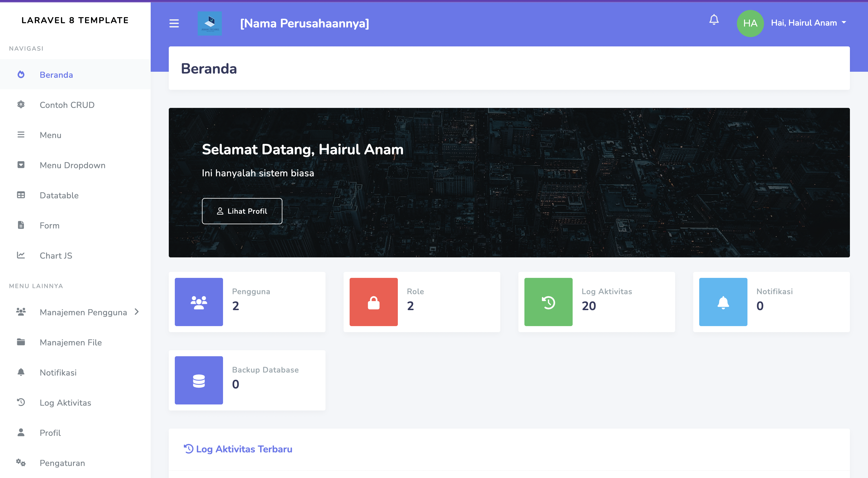Toggle sidebar with the hamburger icon
This screenshot has height=478, width=868.
point(174,23)
